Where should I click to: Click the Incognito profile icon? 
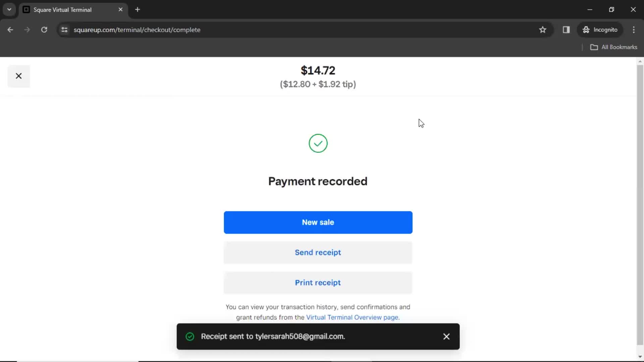click(x=586, y=29)
